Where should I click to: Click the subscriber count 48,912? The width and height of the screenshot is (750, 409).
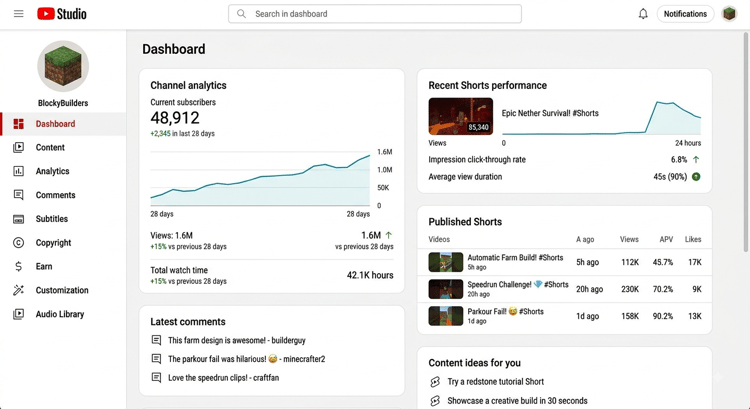(x=175, y=118)
